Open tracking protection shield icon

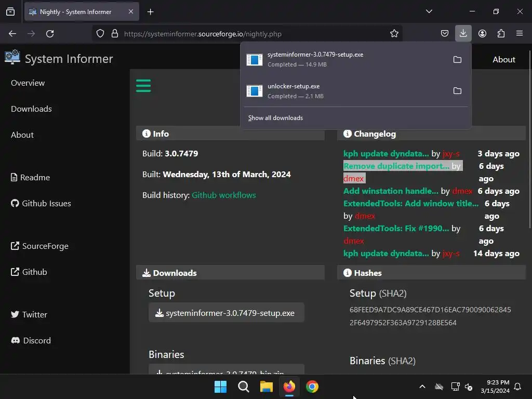pos(100,34)
